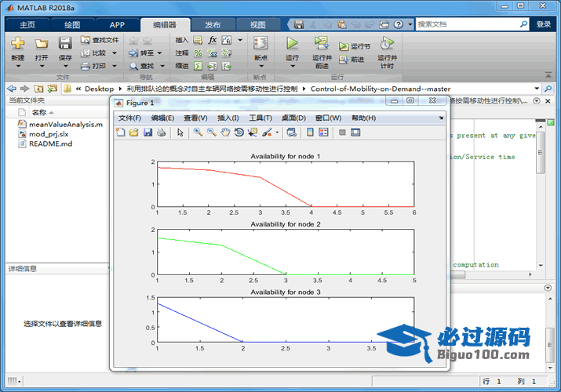Viewport: 561px width, 392px height.
Task: Select the Pan hand tool in Figure
Action: click(225, 132)
